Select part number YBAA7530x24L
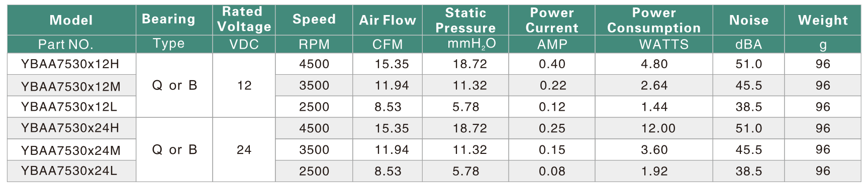The image size is (868, 187). [x=69, y=171]
